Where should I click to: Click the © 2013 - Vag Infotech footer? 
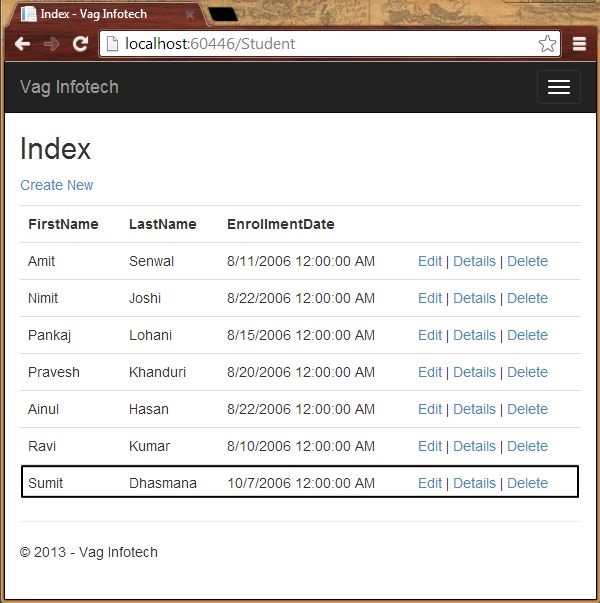click(x=88, y=552)
